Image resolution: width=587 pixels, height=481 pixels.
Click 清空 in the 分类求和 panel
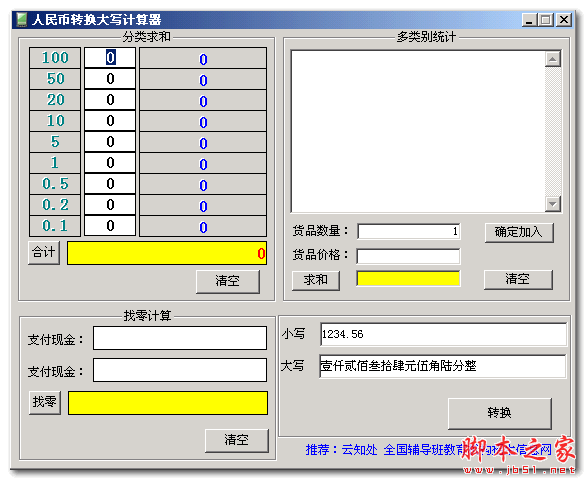tap(228, 281)
